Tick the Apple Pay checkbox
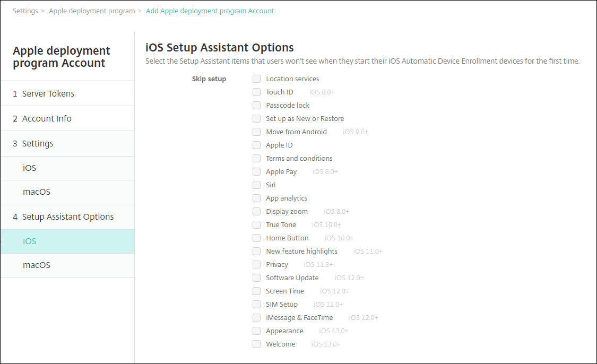The width and height of the screenshot is (597, 364). [257, 172]
